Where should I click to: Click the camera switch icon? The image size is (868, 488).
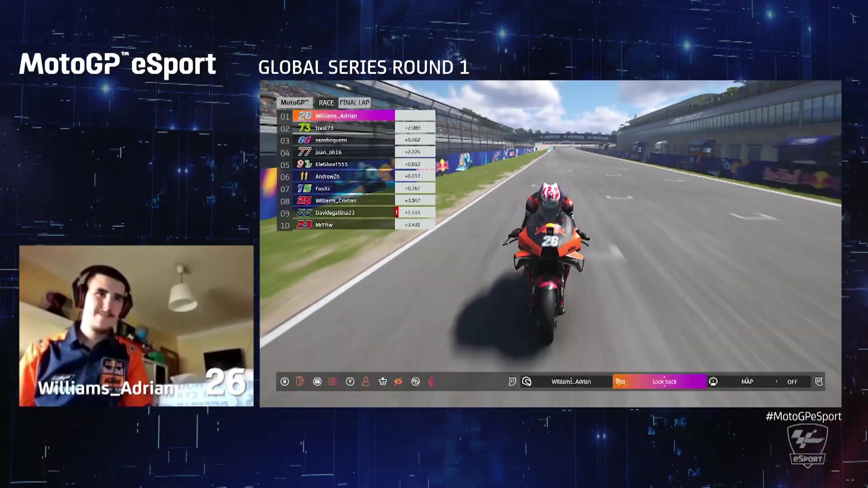pyautogui.click(x=415, y=382)
